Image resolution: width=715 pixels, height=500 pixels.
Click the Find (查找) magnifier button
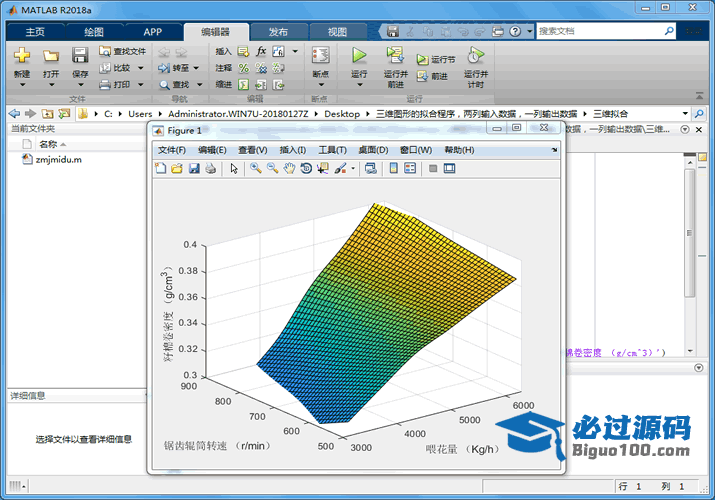175,84
